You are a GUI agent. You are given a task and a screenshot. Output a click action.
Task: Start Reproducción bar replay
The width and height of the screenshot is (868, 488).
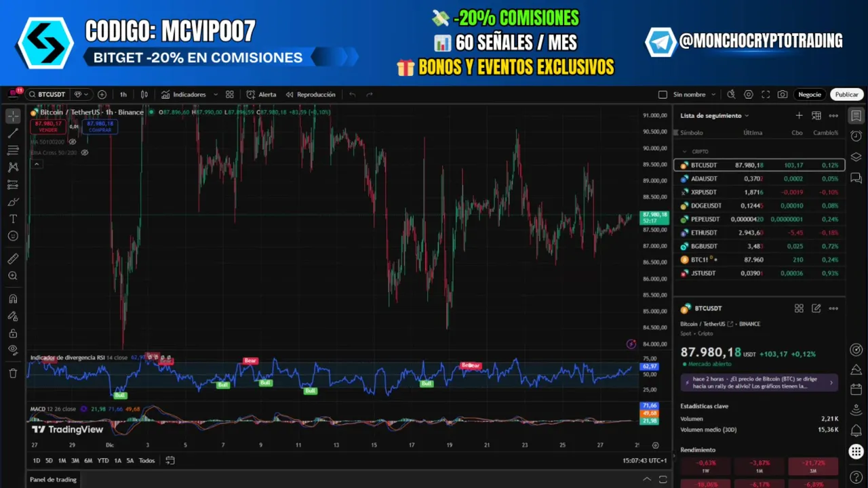point(311,94)
